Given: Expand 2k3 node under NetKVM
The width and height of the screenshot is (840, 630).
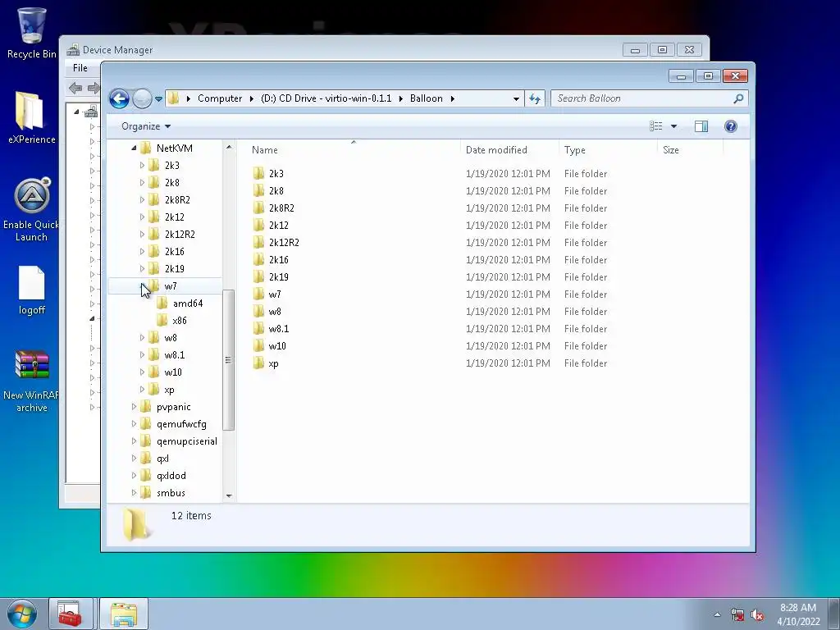Looking at the screenshot, I should pos(142,166).
